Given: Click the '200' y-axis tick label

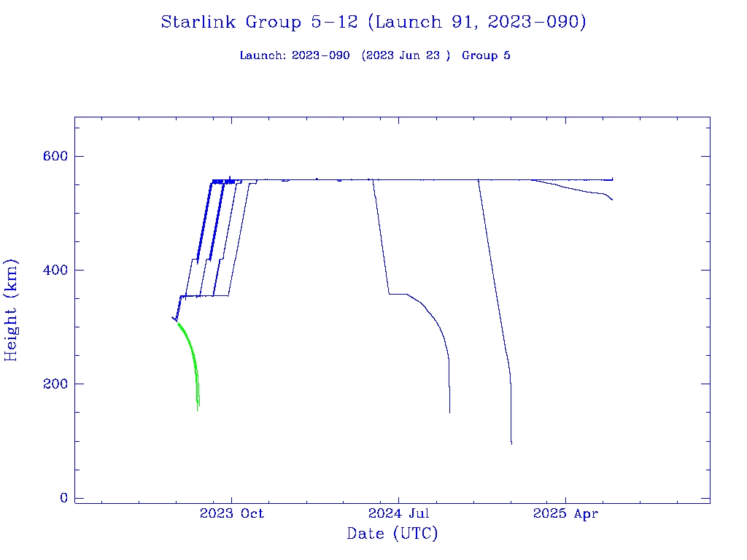Looking at the screenshot, I should pyautogui.click(x=55, y=384).
